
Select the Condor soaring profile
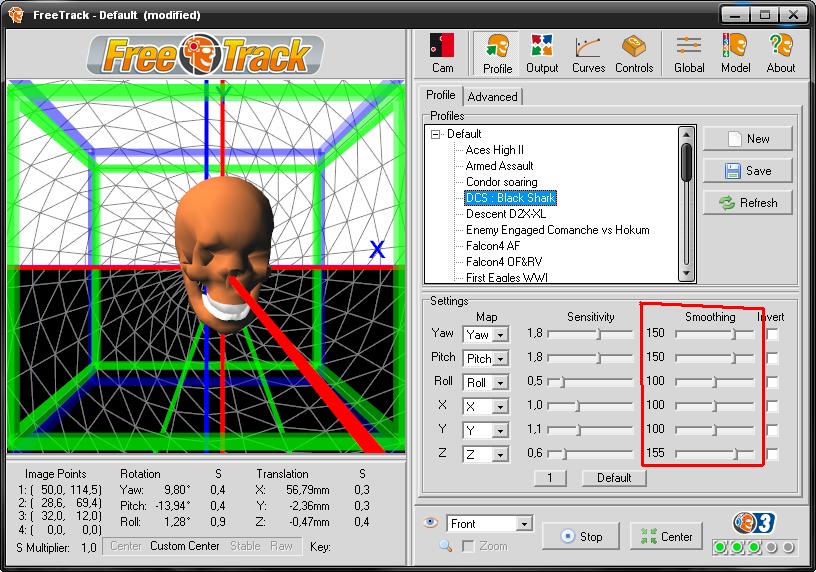(502, 182)
